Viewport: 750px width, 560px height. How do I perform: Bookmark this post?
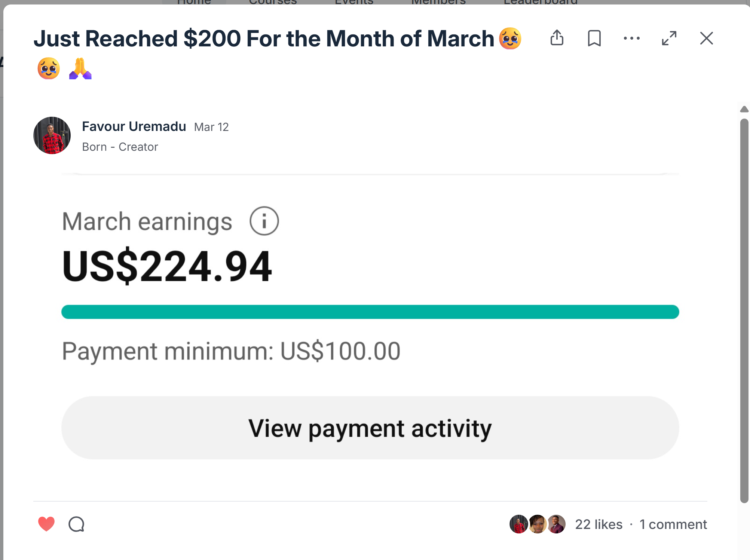(594, 38)
